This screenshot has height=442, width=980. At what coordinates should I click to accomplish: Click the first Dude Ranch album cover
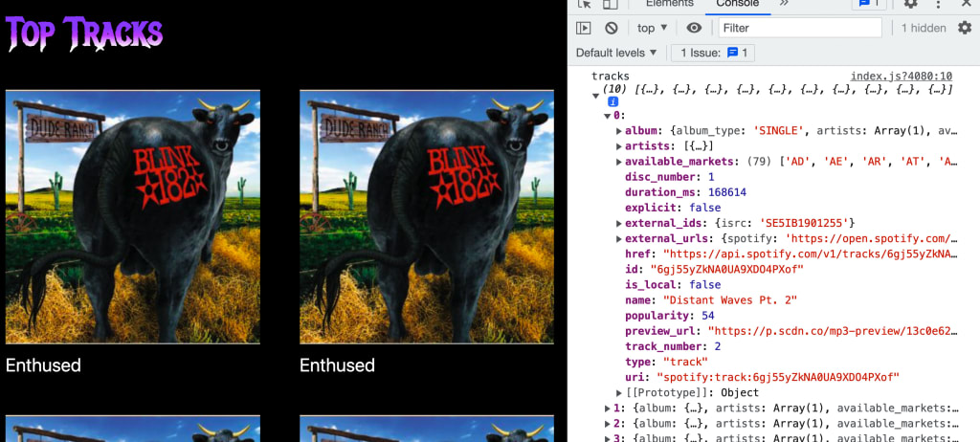click(133, 217)
